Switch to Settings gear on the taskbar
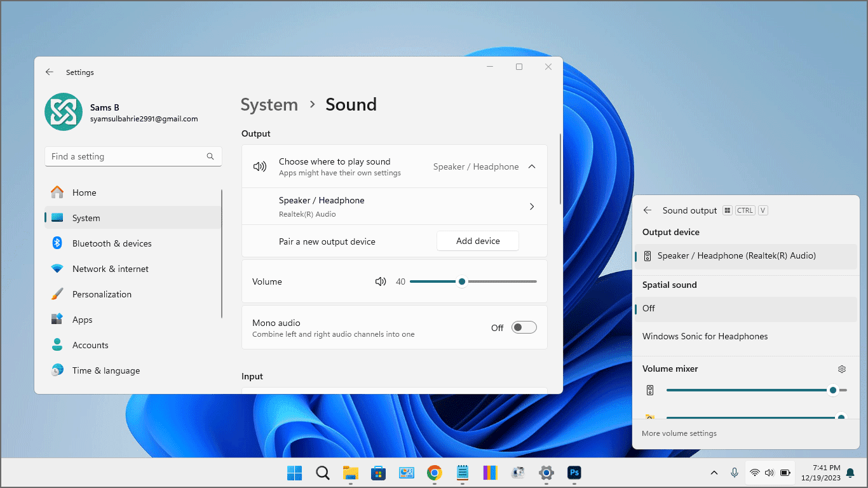This screenshot has width=868, height=488. (546, 473)
